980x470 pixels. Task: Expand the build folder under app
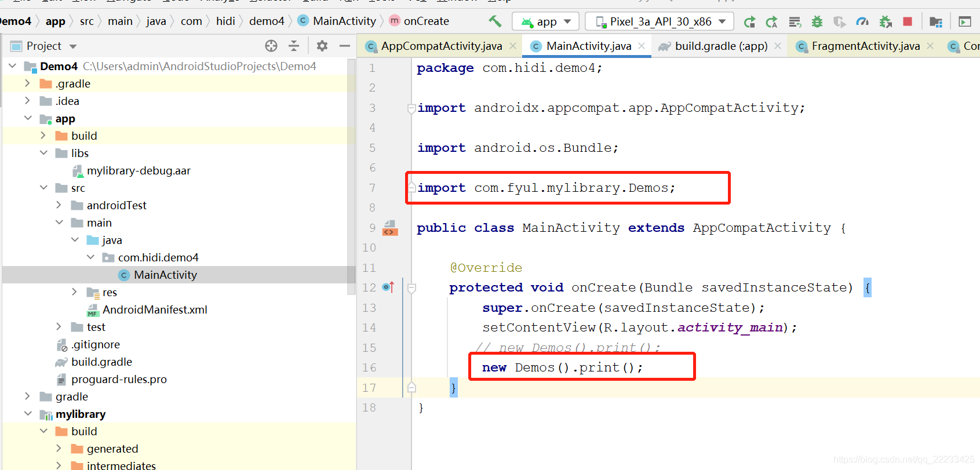click(43, 136)
